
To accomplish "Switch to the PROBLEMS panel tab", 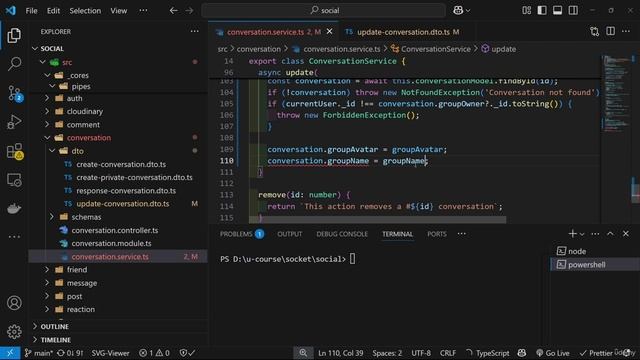I will click(242, 234).
